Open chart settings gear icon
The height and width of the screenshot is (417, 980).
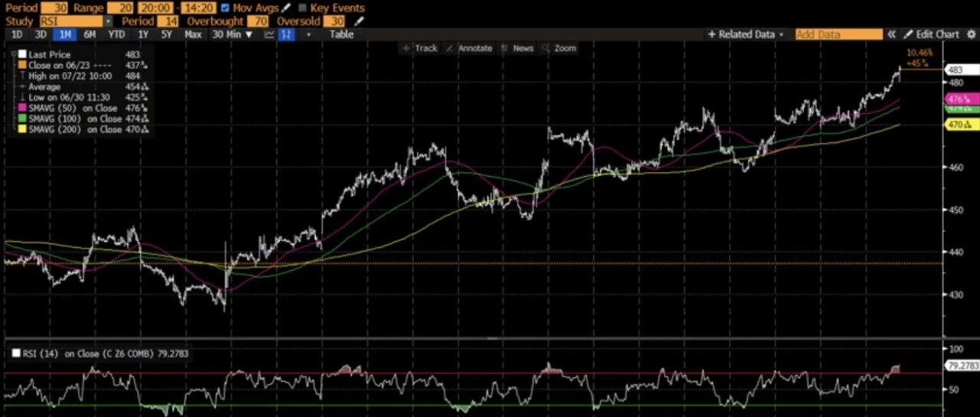click(972, 34)
